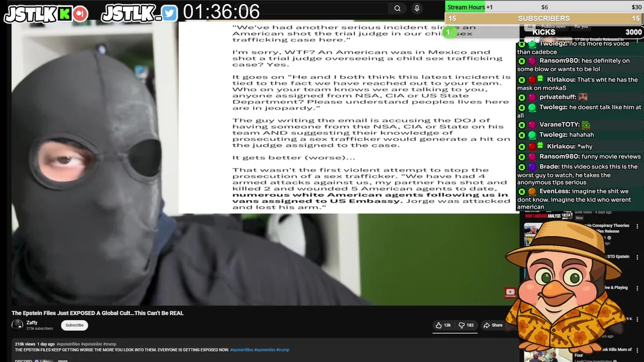Image resolution: width=644 pixels, height=362 pixels.
Task: Click the red subscribe watermark in the video
Action: (x=510, y=292)
